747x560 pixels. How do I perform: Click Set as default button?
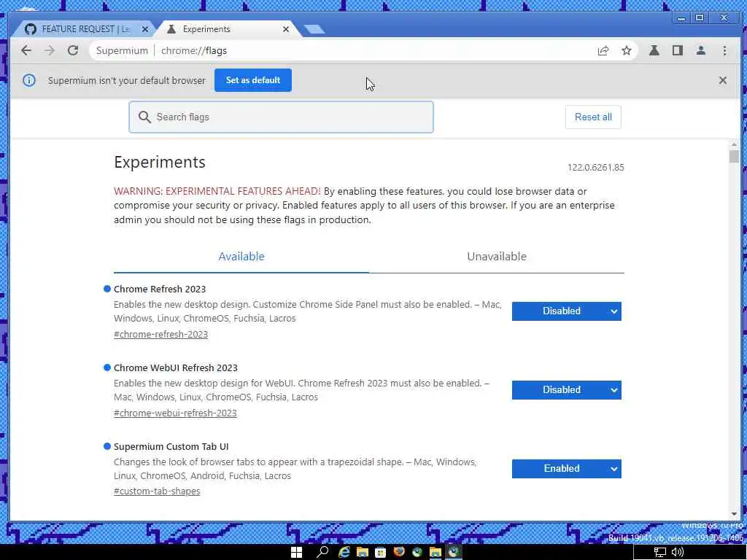tap(253, 80)
